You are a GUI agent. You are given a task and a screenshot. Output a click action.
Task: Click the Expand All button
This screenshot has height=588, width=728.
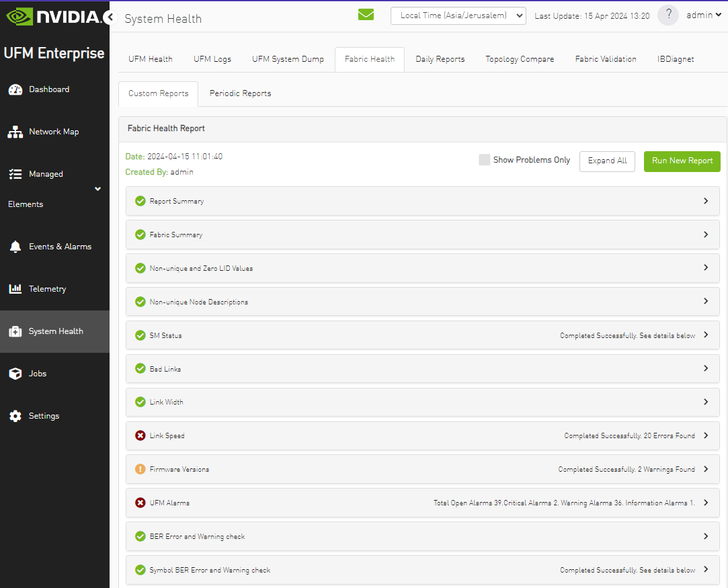tap(607, 161)
